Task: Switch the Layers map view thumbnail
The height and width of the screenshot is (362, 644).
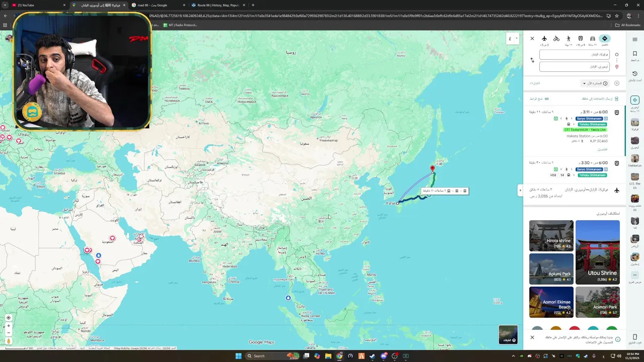Action: (508, 334)
